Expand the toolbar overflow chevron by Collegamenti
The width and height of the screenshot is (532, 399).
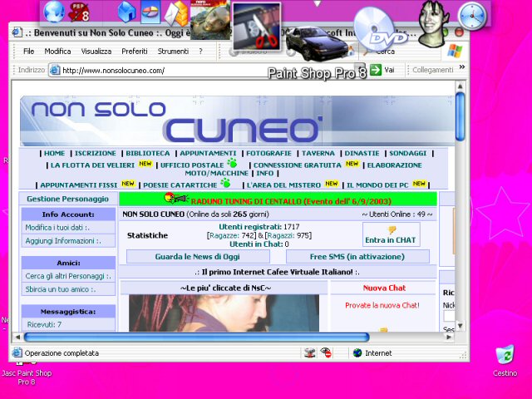coord(462,68)
